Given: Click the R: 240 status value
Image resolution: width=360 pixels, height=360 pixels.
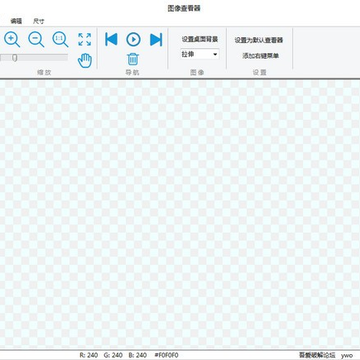Looking at the screenshot, I should tap(89, 355).
